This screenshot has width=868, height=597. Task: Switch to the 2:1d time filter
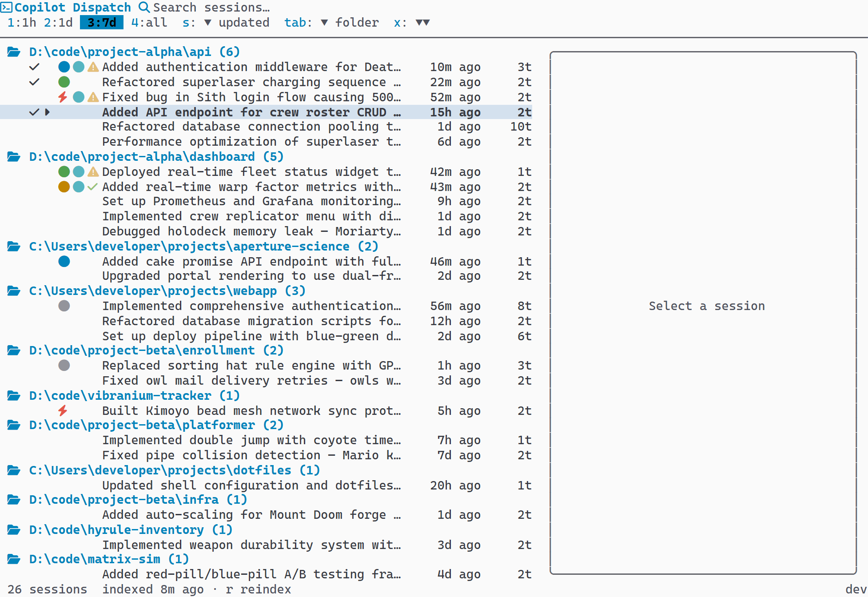click(x=58, y=23)
